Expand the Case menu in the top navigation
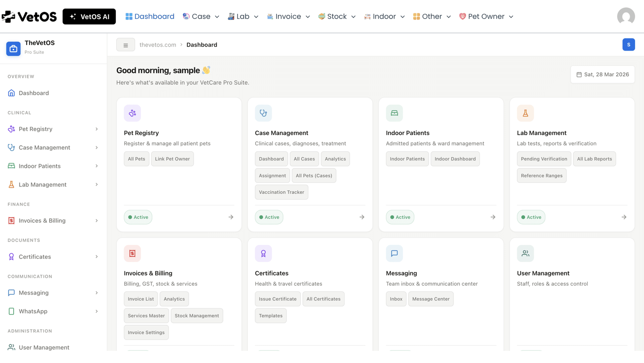This screenshot has width=644, height=363. tap(200, 16)
